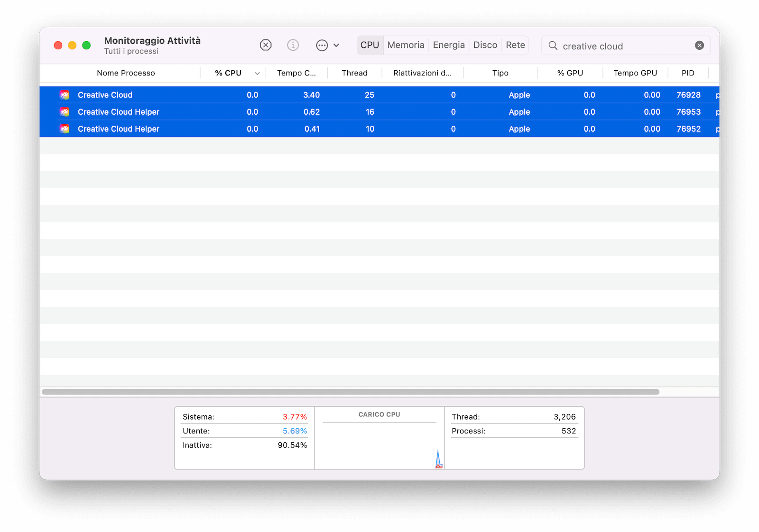This screenshot has height=532, width=759.
Task: Click the green full-screen window button
Action: point(86,45)
